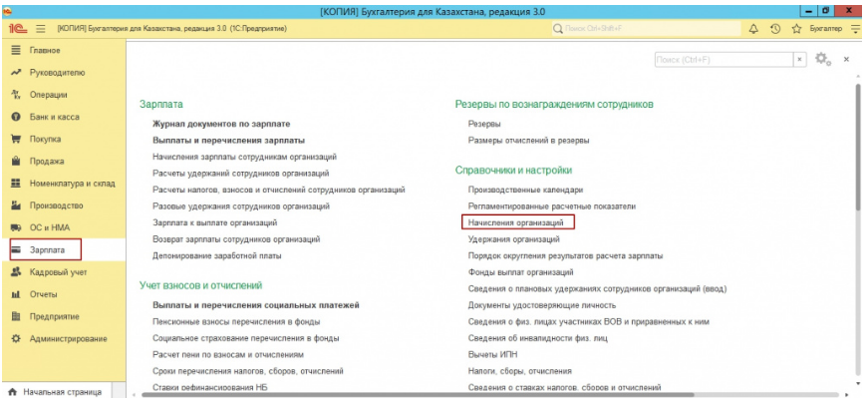Open Пенсионные взносы перечисления в фонды
Image resolution: width=868 pixels, height=404 pixels.
236,321
